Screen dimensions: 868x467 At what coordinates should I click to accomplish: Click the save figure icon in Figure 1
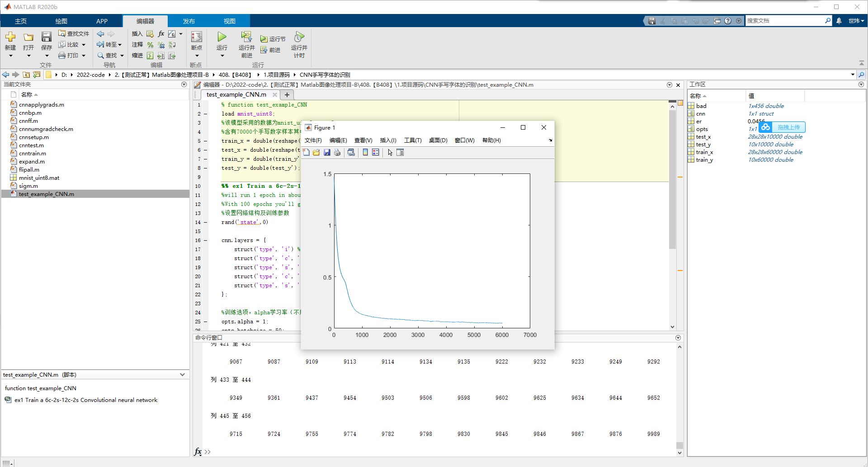tap(327, 153)
